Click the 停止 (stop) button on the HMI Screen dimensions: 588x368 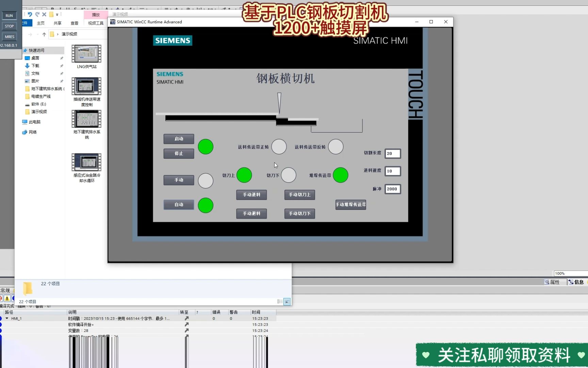tap(179, 154)
